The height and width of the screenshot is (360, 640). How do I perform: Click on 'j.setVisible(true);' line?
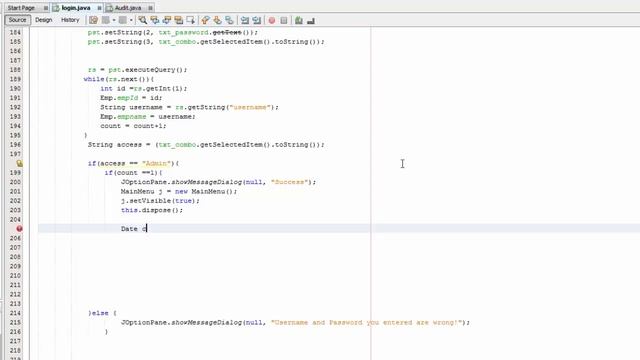click(160, 201)
